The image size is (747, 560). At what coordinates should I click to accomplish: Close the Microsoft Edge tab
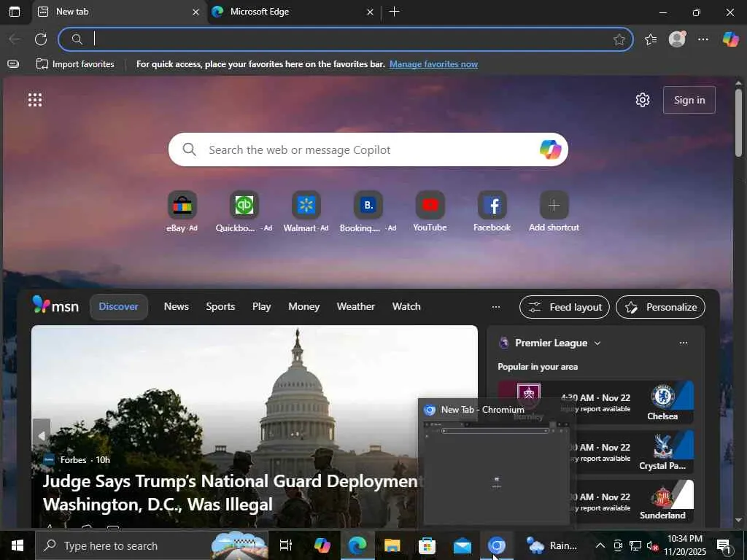[370, 12]
